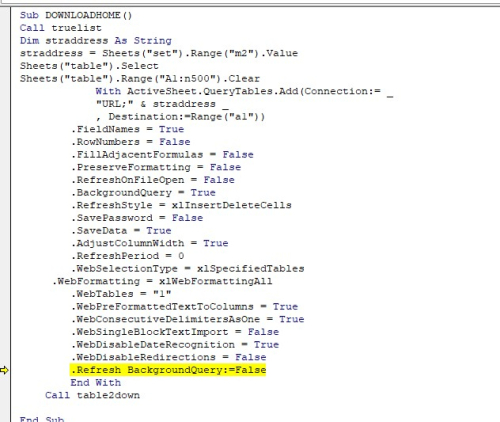
Task: Click the '.SaveData = True' line
Action: (121, 231)
